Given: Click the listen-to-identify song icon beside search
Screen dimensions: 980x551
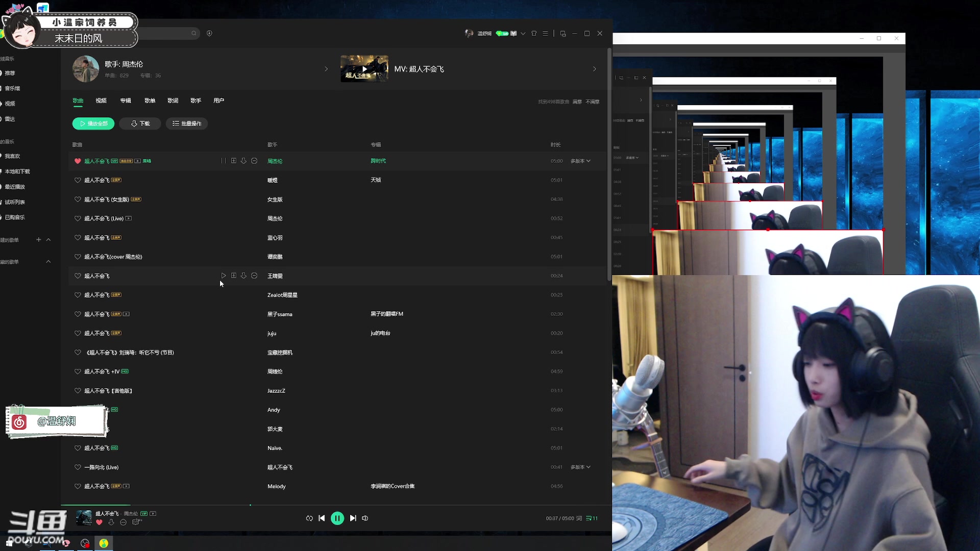Looking at the screenshot, I should click(209, 33).
